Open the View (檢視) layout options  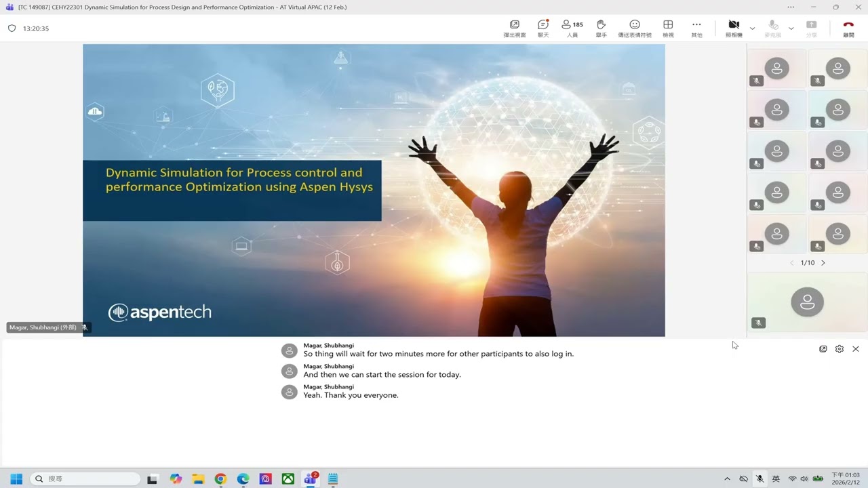click(x=668, y=28)
